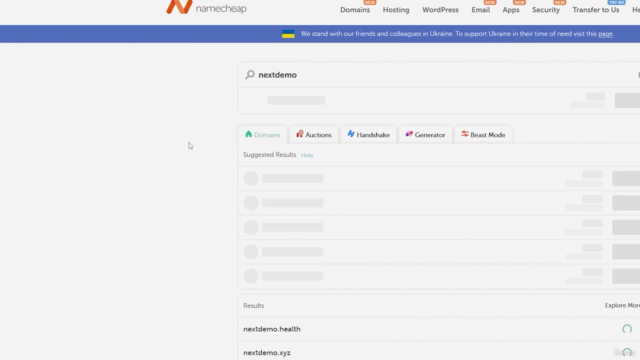Click the Beast Mode tab icon
This screenshot has width=640, height=360.
point(464,134)
